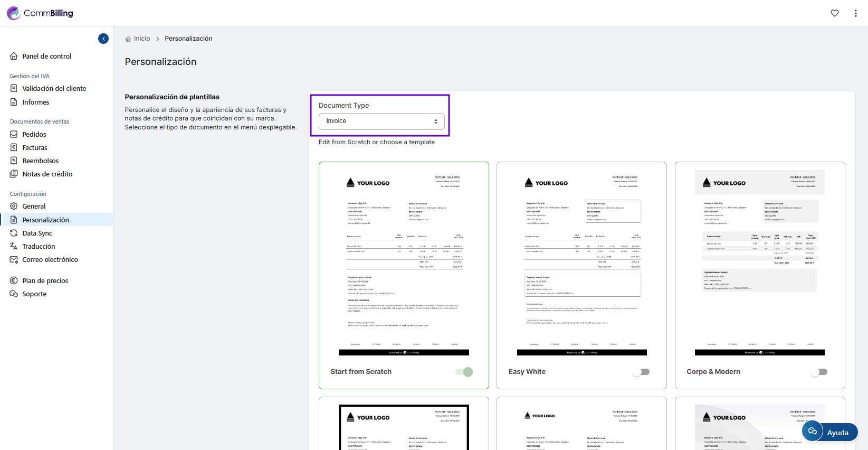Disable the Start from Scratch toggle
This screenshot has height=450, width=868.
click(464, 372)
